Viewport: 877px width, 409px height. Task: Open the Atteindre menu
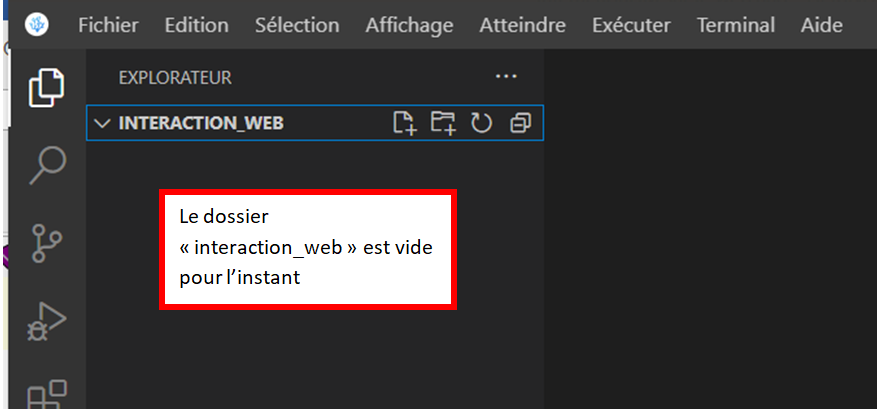[523, 26]
